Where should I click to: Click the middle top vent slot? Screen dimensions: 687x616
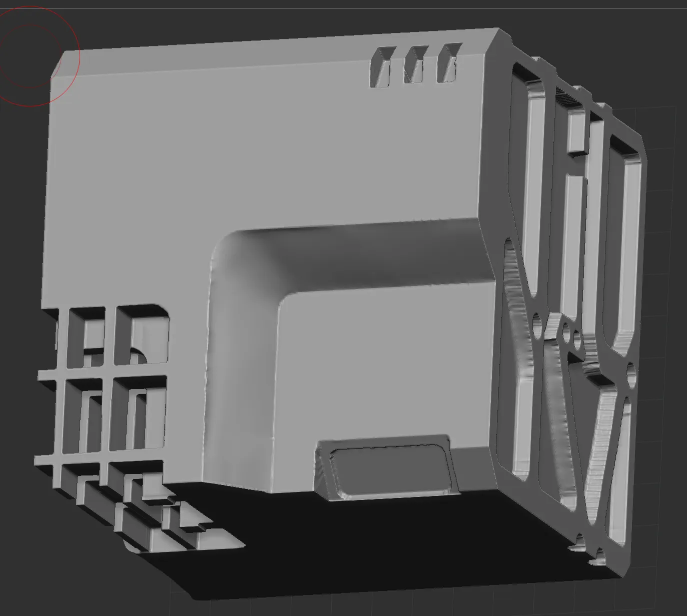(416, 65)
